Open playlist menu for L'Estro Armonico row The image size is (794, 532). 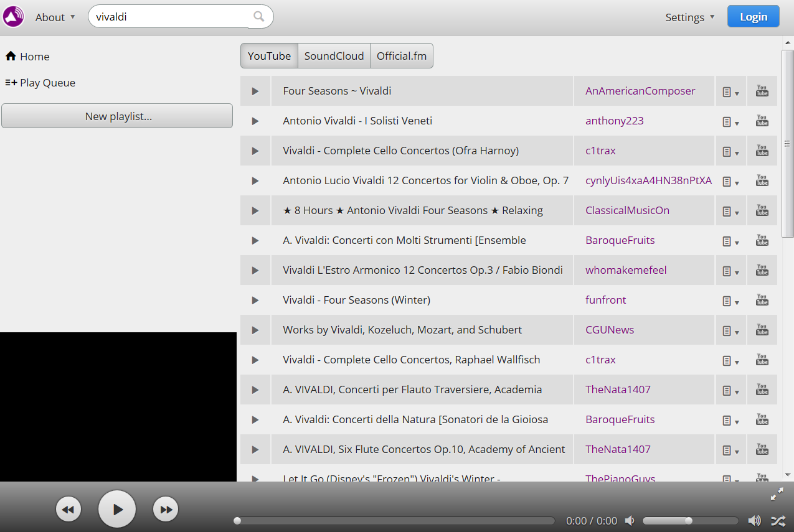(730, 271)
